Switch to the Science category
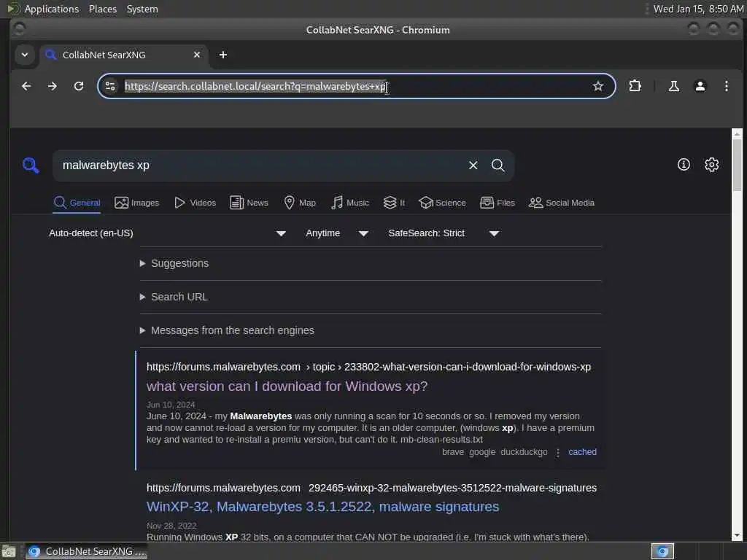 coord(442,203)
